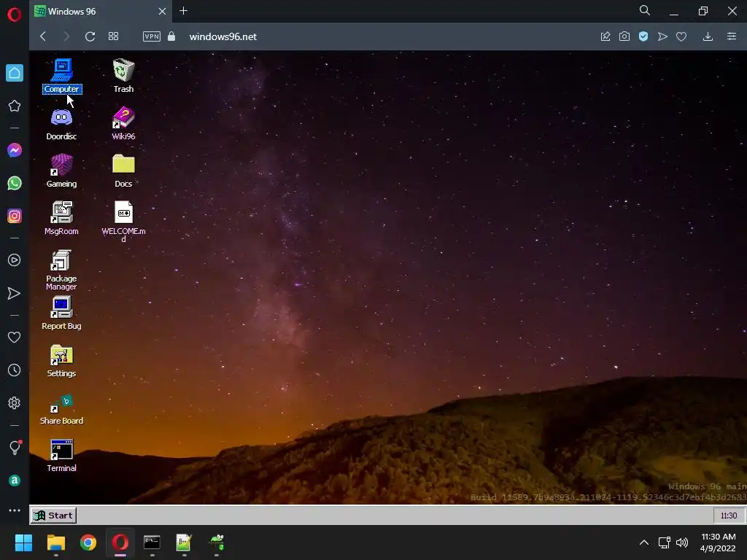
Task: Open sidebar Settings gear icon
Action: tap(15, 402)
